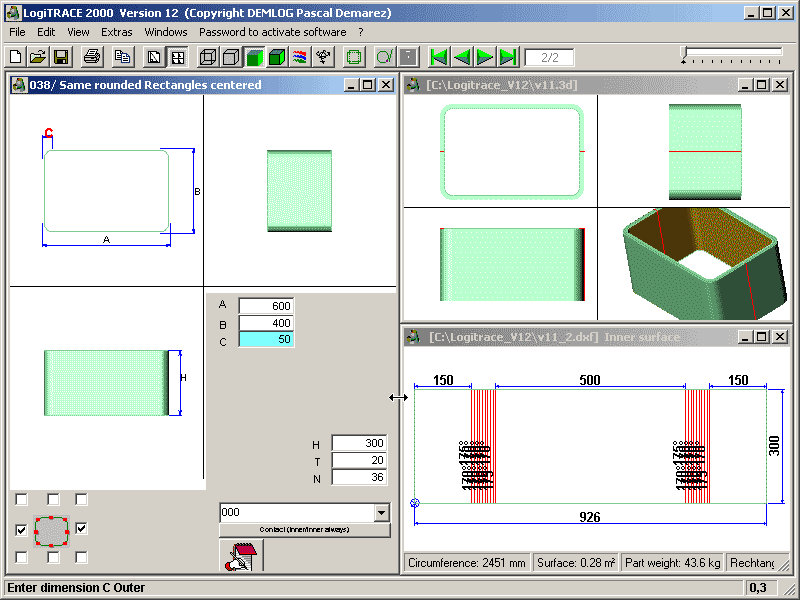Uncheck the right-middle checked checkbox
This screenshot has height=600, width=800.
click(82, 529)
